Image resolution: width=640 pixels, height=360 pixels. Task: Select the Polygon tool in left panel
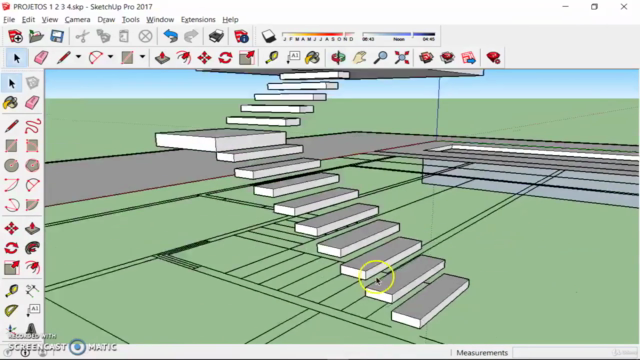[32, 165]
